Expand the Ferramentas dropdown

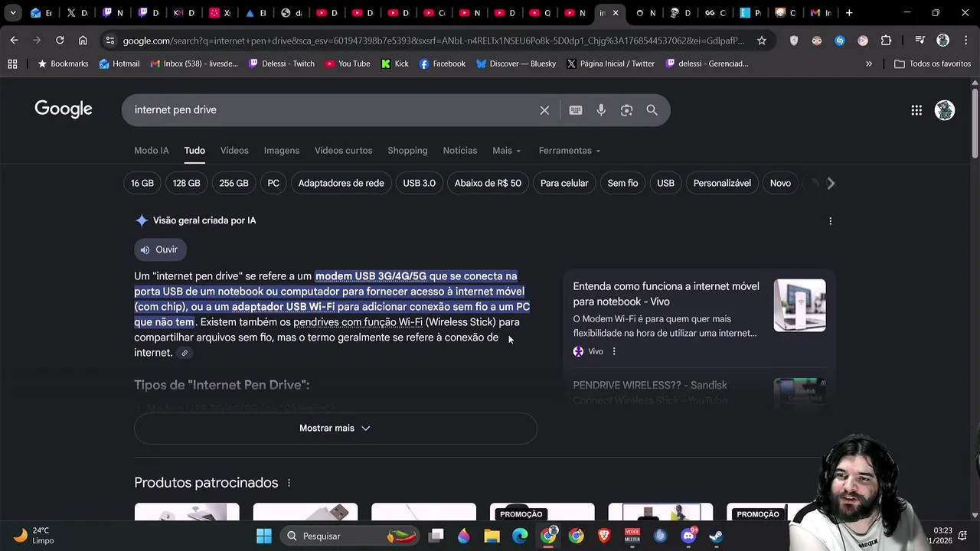(570, 151)
